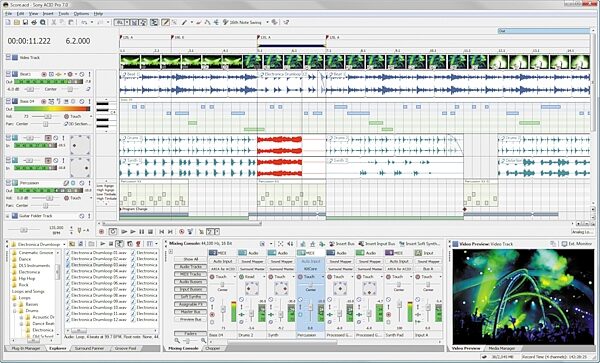Switch to the Media Manager tab

point(502,348)
